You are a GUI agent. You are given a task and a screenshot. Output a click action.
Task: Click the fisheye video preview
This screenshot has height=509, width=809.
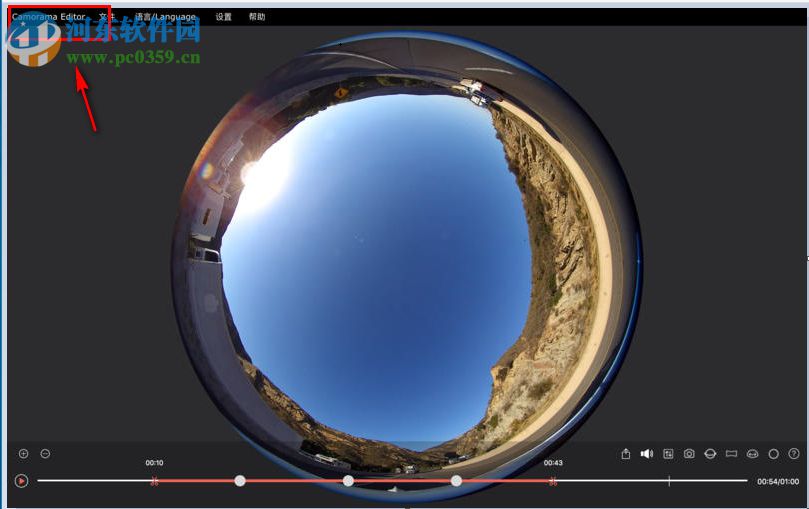pos(407,266)
